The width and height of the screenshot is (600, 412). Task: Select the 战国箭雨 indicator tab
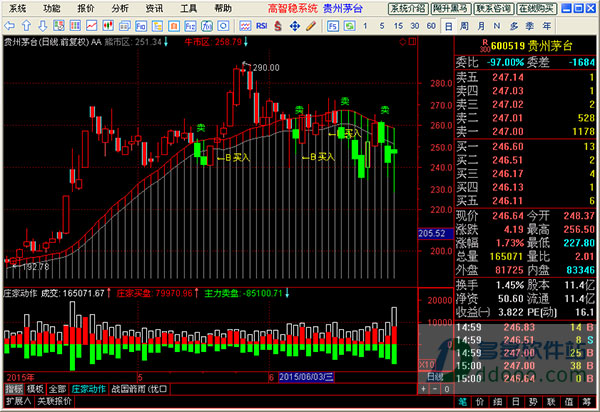click(139, 389)
